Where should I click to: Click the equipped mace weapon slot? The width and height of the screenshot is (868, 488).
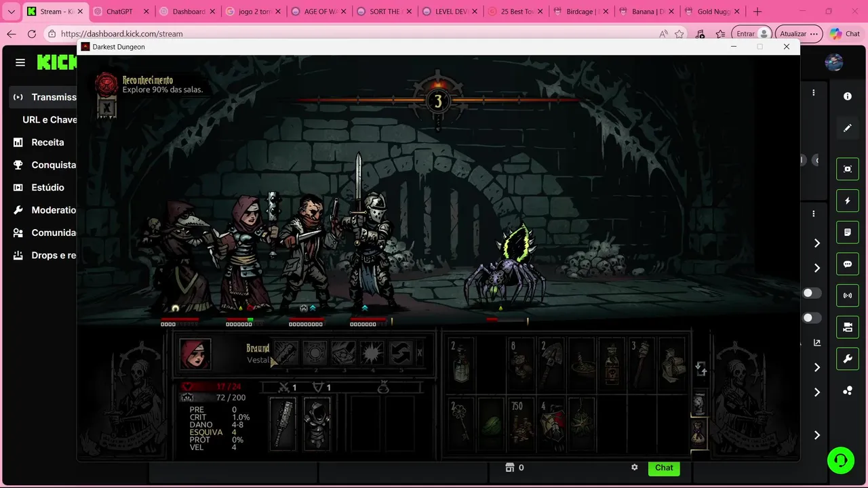click(x=283, y=424)
